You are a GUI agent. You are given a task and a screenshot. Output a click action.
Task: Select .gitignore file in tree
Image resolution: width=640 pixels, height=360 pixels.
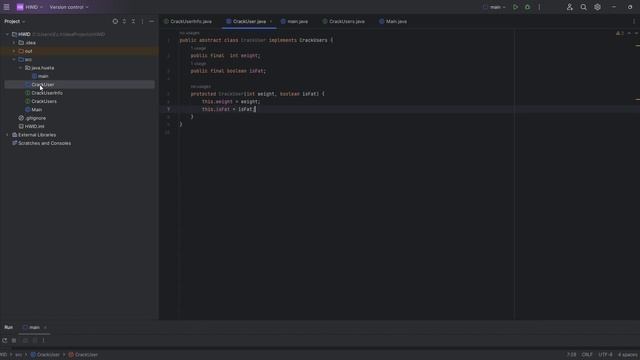32,118
